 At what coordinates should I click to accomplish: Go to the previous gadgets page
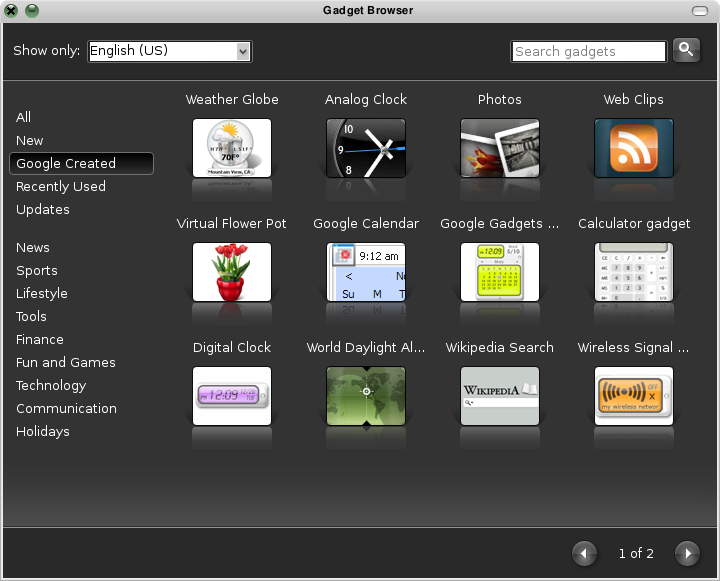click(585, 553)
